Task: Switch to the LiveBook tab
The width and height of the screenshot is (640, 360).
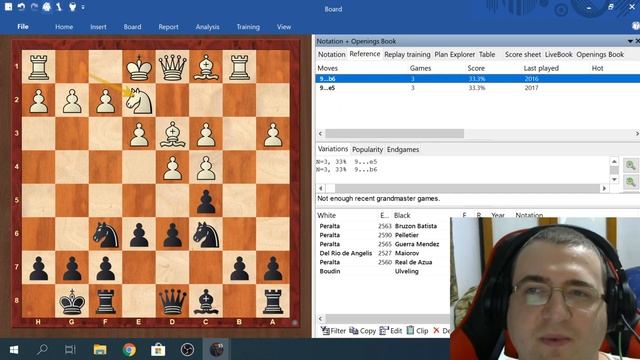Action: click(x=558, y=54)
